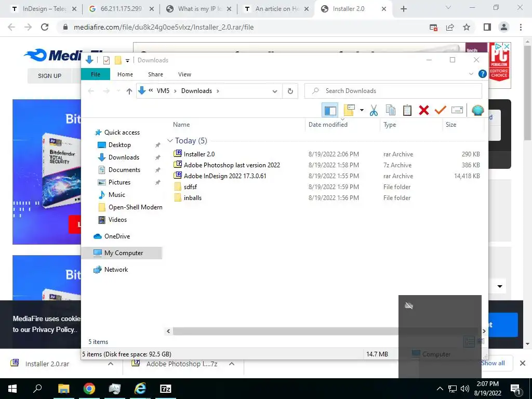532x399 pixels.
Task: Open Classic Explorer settings shell icon
Action: click(x=478, y=110)
